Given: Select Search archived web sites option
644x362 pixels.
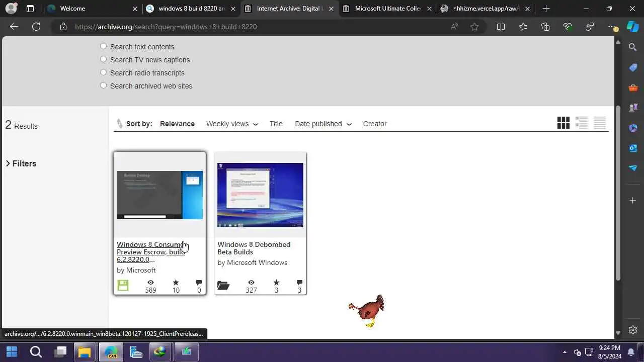Looking at the screenshot, I should [103, 85].
